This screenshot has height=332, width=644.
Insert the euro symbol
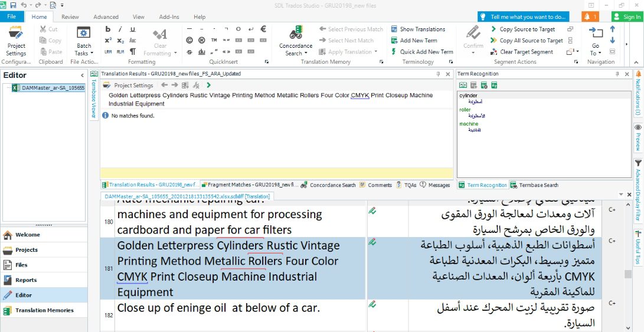pos(263,29)
